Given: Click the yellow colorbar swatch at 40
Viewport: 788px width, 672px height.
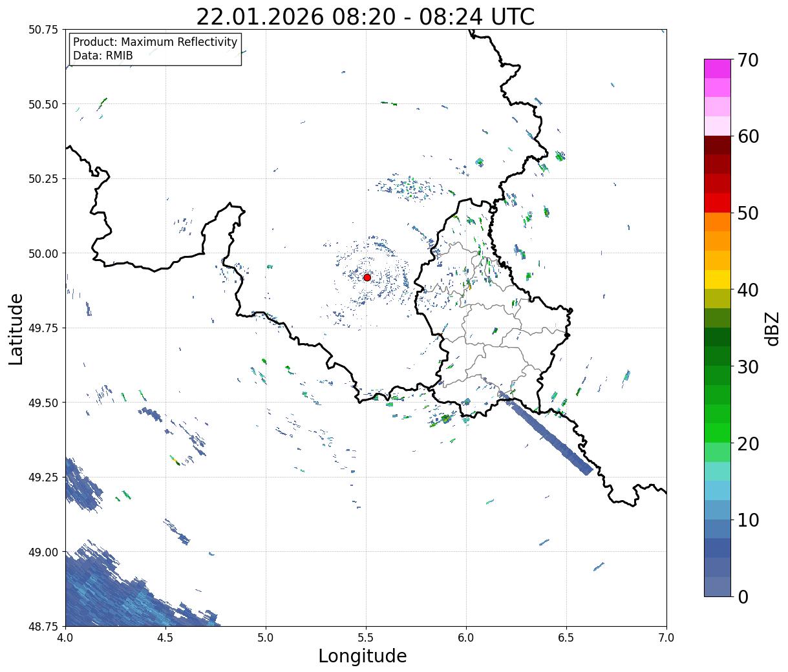Looking at the screenshot, I should point(718,279).
